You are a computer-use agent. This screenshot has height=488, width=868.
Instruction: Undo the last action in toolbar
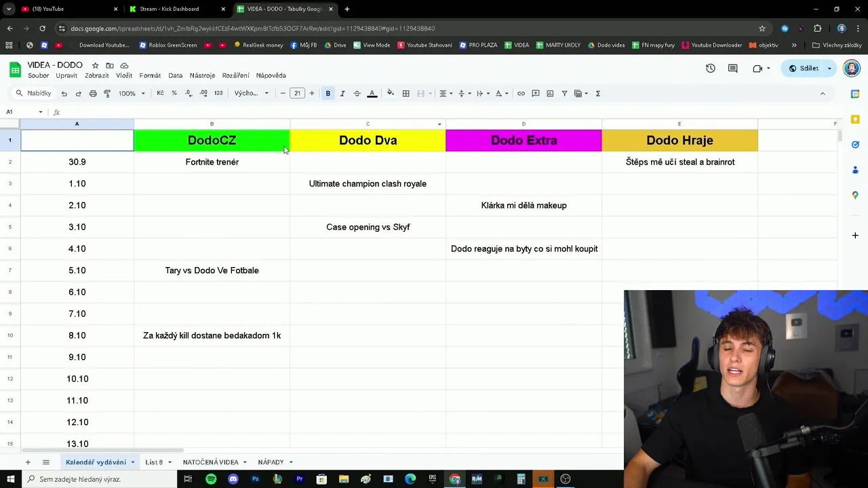64,94
